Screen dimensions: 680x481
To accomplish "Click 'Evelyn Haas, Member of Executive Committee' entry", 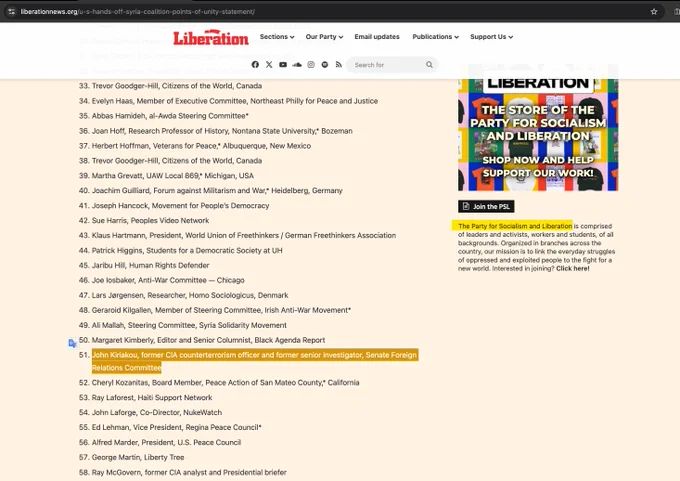I will coord(235,101).
